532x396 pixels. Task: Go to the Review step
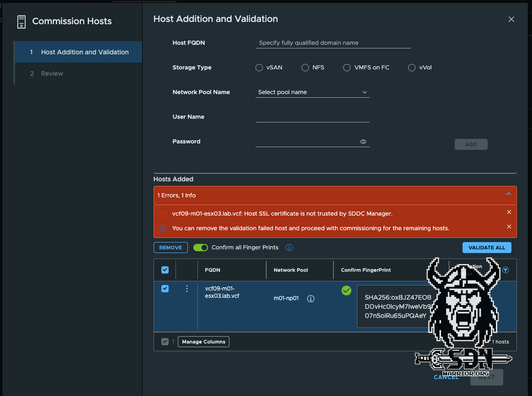(52, 74)
